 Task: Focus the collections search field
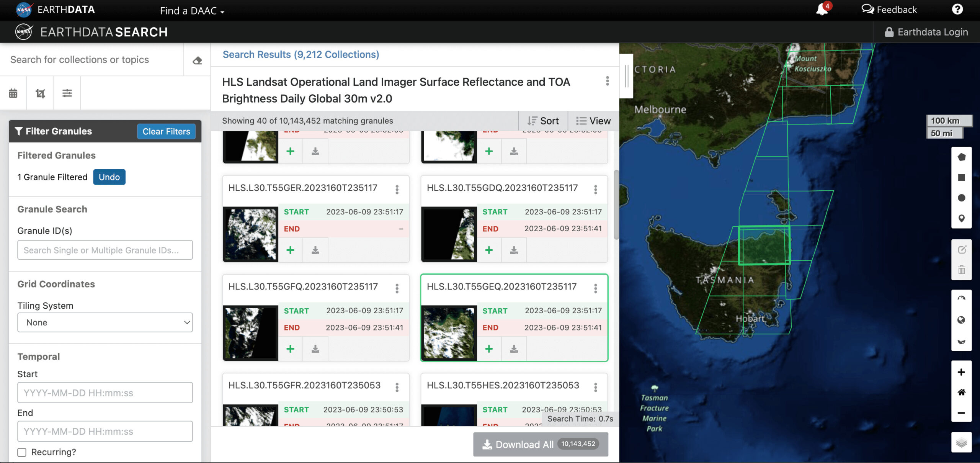tap(92, 60)
